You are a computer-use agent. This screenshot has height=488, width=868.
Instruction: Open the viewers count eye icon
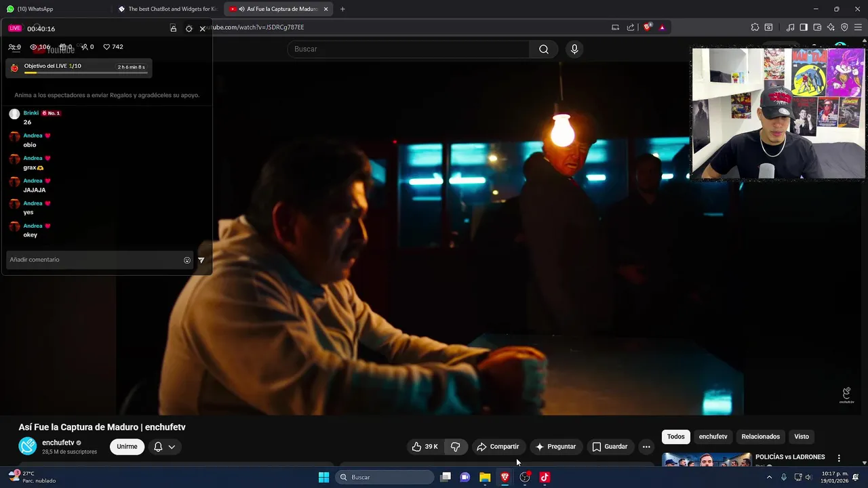33,47
